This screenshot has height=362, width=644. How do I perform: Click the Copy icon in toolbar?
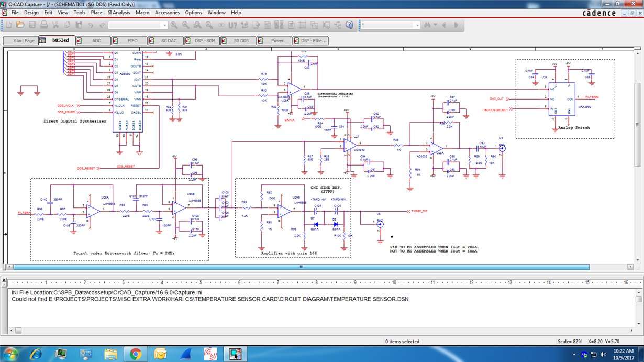pos(67,25)
